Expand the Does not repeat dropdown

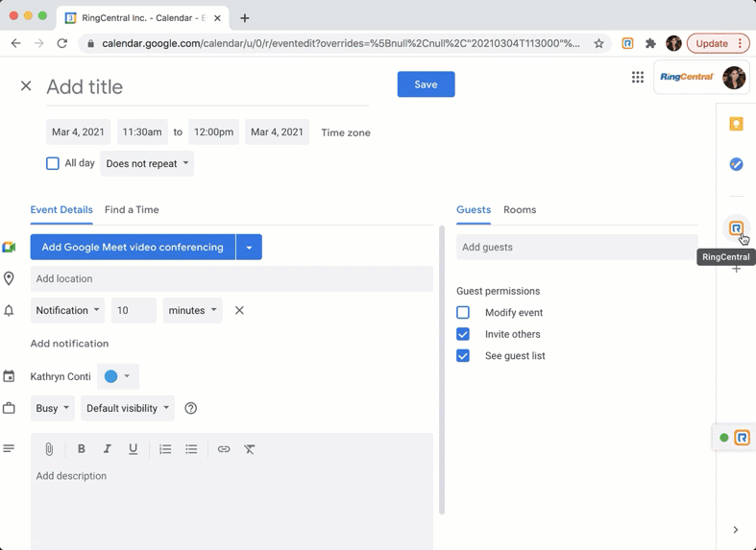click(147, 163)
